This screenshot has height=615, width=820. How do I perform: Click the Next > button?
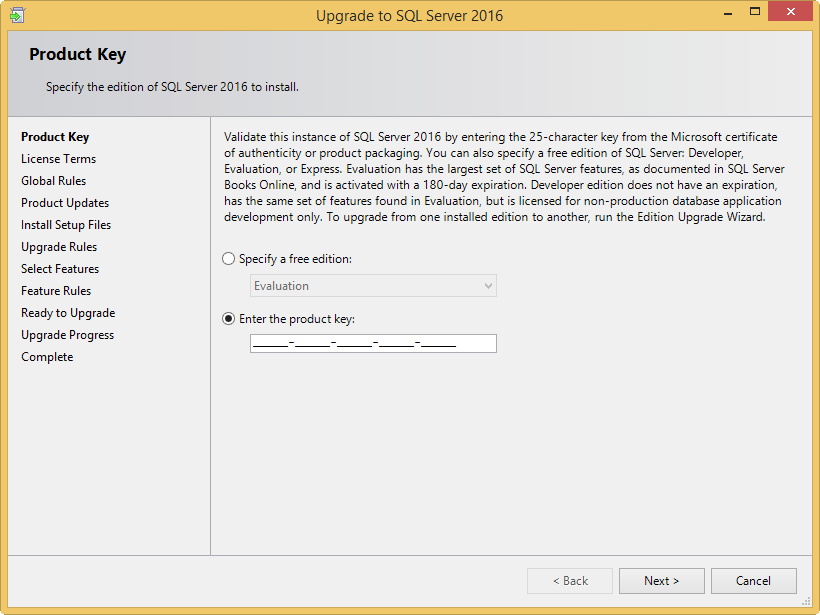[662, 581]
